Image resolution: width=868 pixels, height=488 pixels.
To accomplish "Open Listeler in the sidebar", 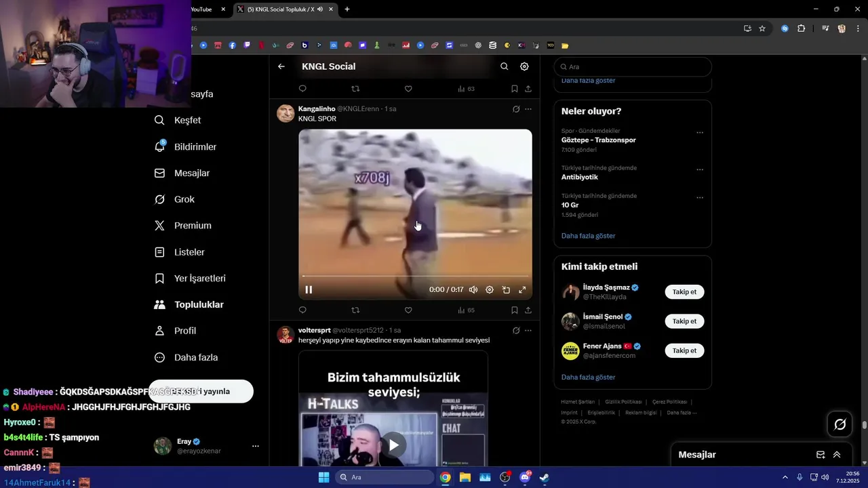I will 180,252.
